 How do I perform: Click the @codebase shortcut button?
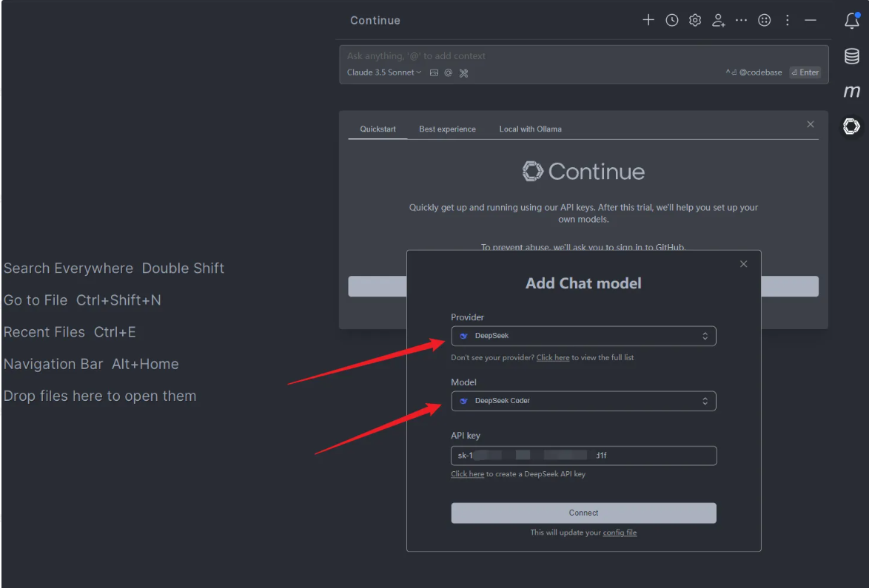click(754, 72)
